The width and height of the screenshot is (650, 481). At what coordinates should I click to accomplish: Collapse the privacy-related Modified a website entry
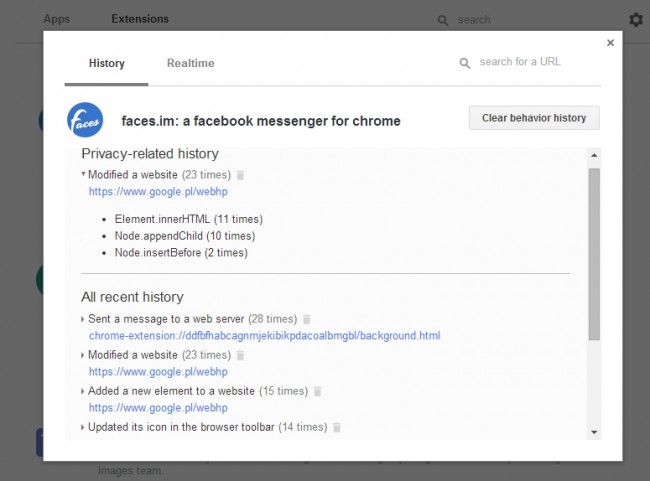tap(83, 174)
